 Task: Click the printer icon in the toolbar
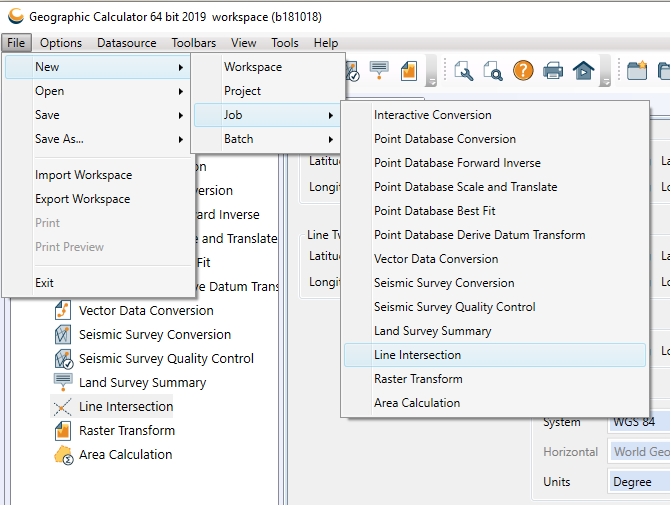[553, 71]
